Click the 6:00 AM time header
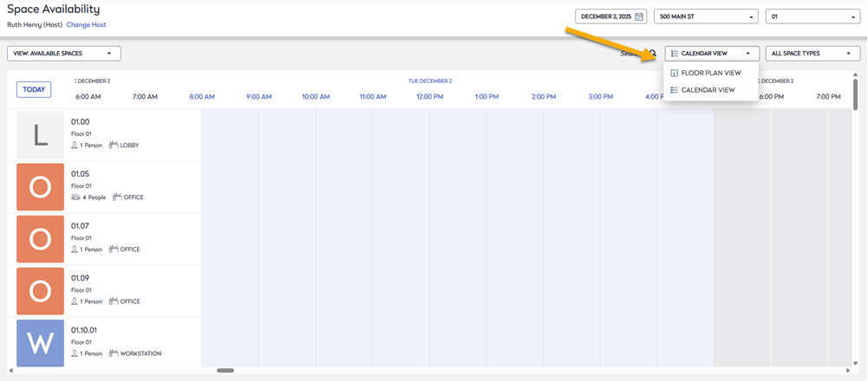 click(88, 97)
